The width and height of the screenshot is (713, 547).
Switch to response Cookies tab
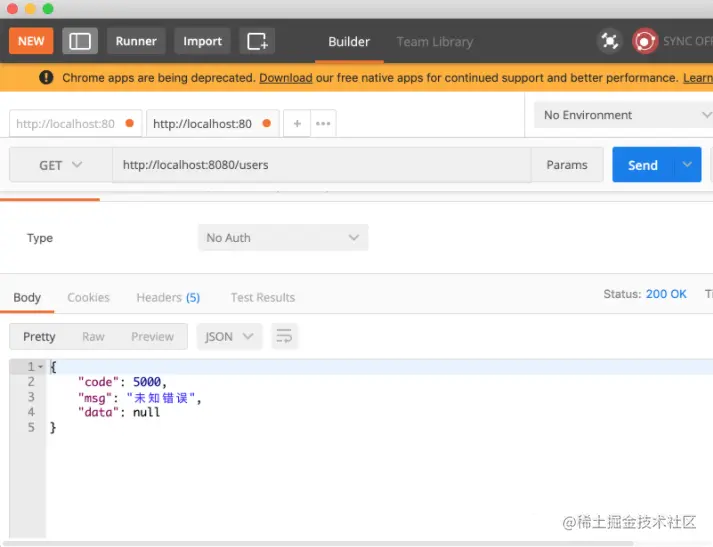click(x=88, y=297)
